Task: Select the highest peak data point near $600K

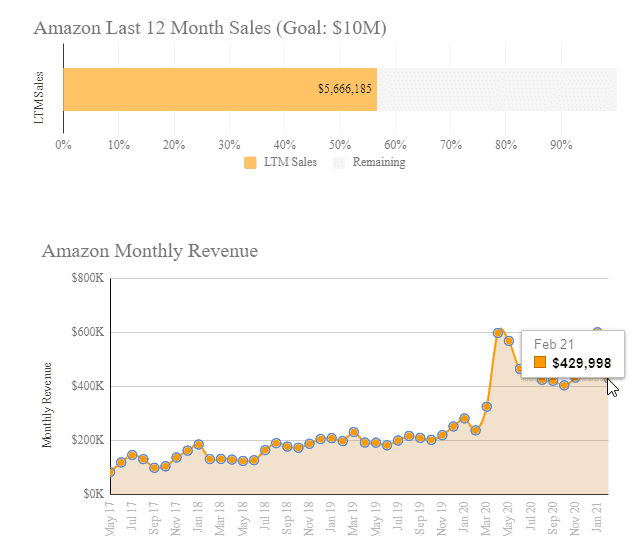Action: 498,333
